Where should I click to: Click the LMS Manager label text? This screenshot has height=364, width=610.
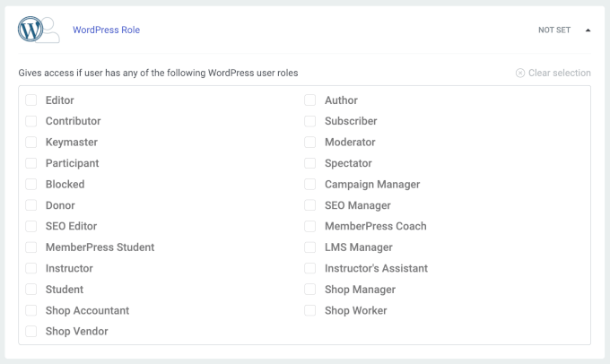coord(359,247)
